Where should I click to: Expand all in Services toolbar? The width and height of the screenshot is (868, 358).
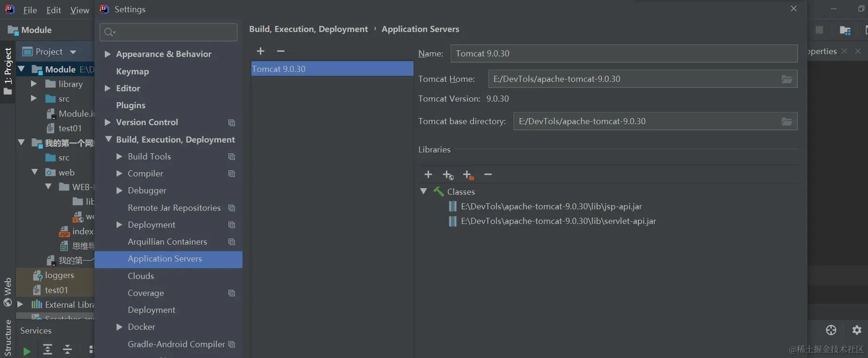[47, 350]
